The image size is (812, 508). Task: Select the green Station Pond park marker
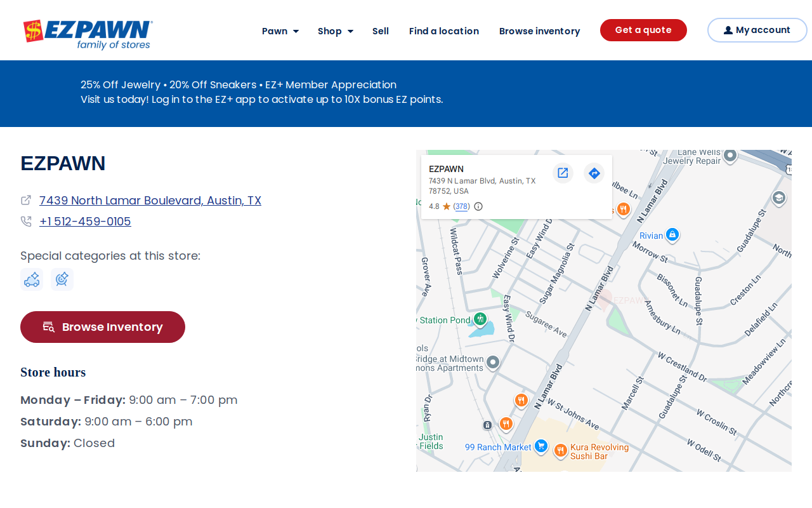pyautogui.click(x=480, y=319)
